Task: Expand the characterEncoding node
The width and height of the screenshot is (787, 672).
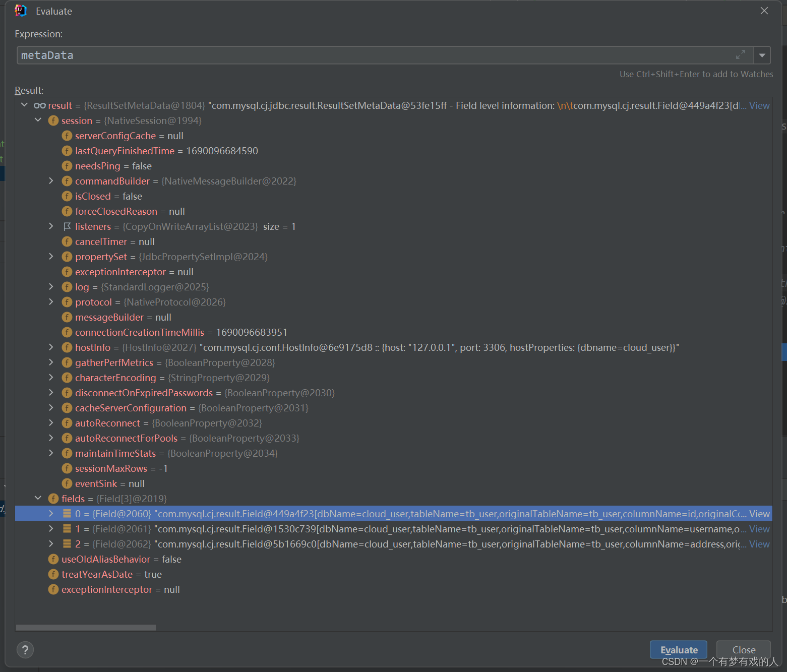Action: tap(51, 377)
